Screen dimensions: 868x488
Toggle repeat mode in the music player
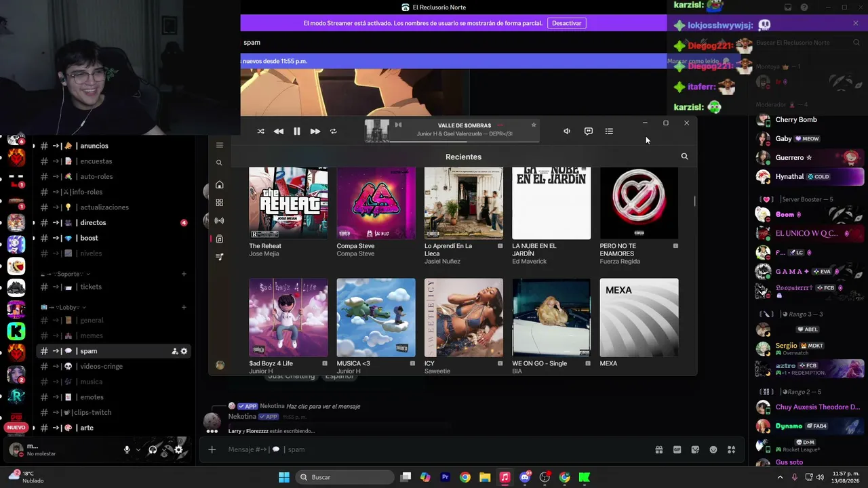point(334,131)
